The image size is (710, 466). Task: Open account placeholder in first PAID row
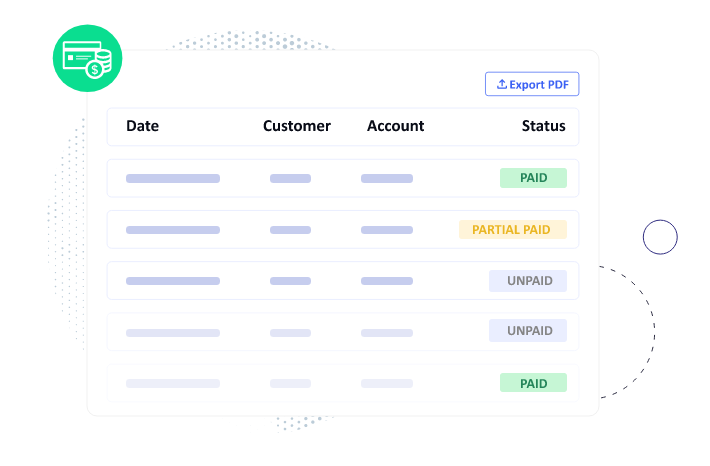tap(387, 178)
